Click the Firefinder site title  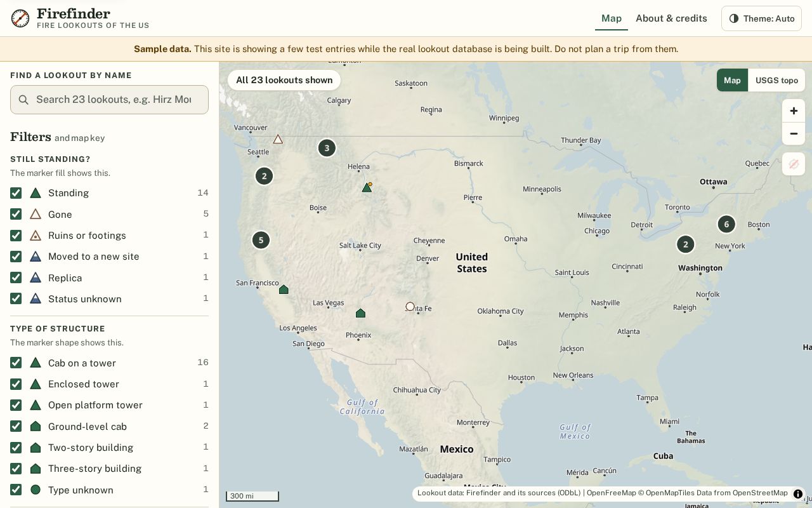74,13
